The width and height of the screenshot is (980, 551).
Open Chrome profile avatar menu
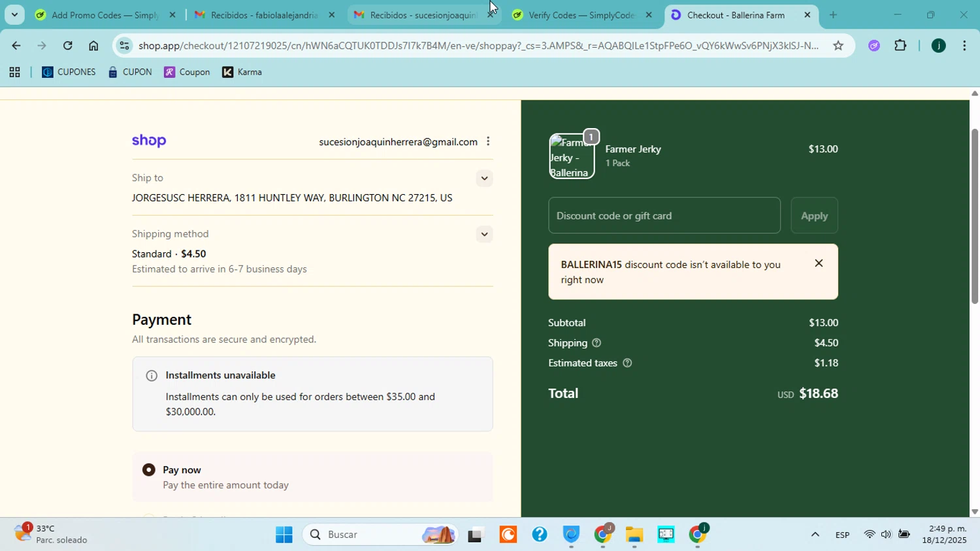click(x=938, y=46)
